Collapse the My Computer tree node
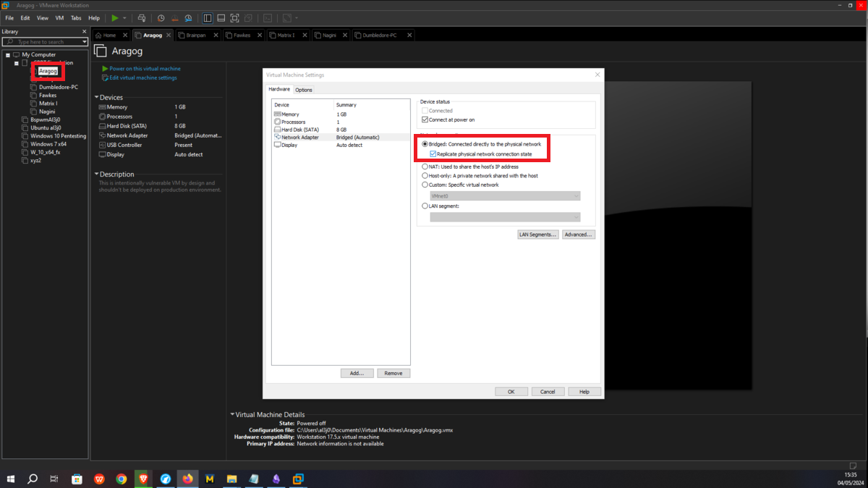The width and height of the screenshot is (868, 488). [x=8, y=54]
